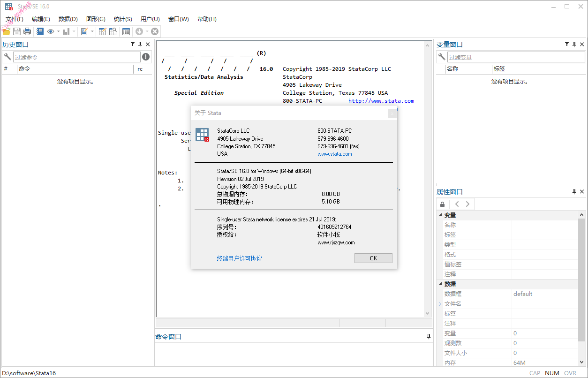Click the NUM indicator in status bar
The width and height of the screenshot is (588, 378).
552,373
